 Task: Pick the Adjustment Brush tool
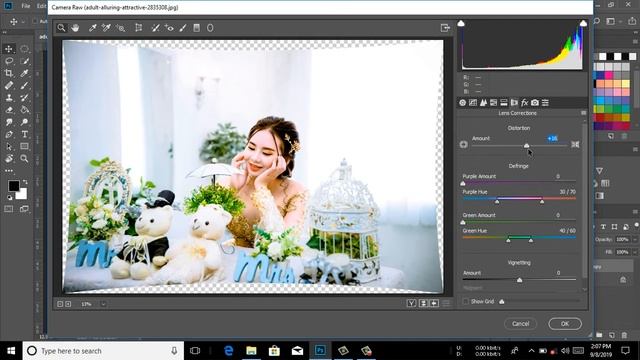coord(183,28)
